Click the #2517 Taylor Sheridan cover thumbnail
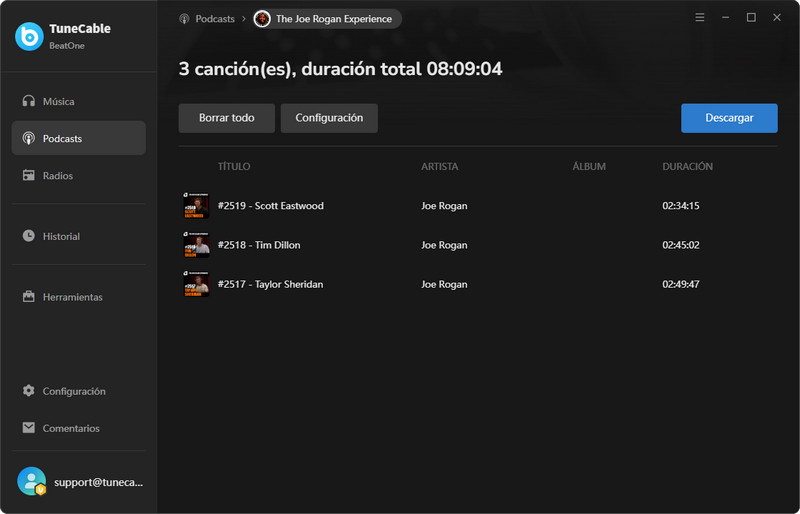Screen dimensions: 800x514 point(196,284)
